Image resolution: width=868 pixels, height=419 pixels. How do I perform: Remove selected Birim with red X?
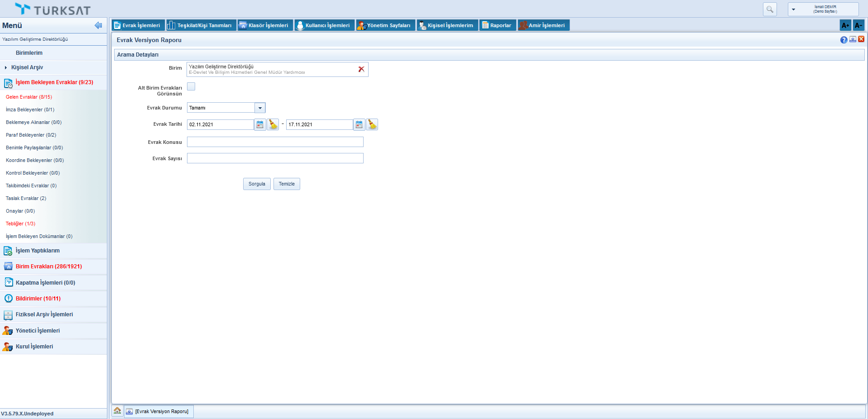point(361,69)
